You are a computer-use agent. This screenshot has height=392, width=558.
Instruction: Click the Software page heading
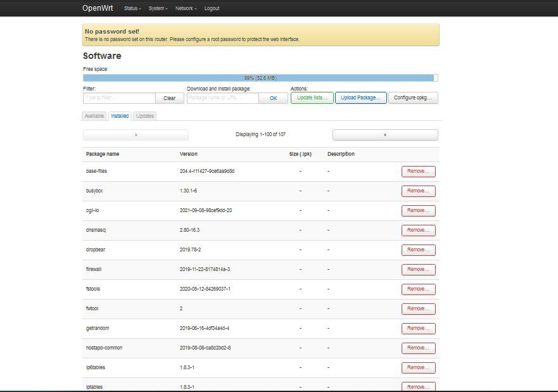click(x=102, y=56)
